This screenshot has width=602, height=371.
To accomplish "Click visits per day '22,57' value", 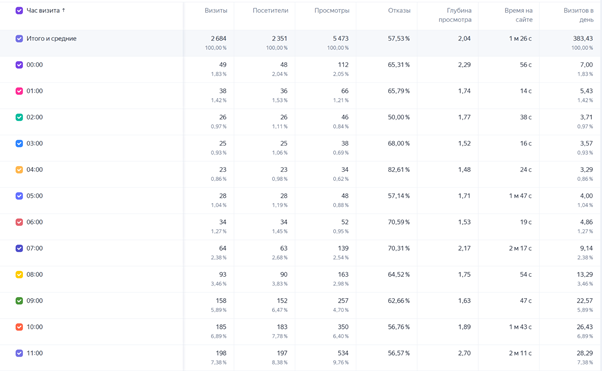I will [x=585, y=301].
